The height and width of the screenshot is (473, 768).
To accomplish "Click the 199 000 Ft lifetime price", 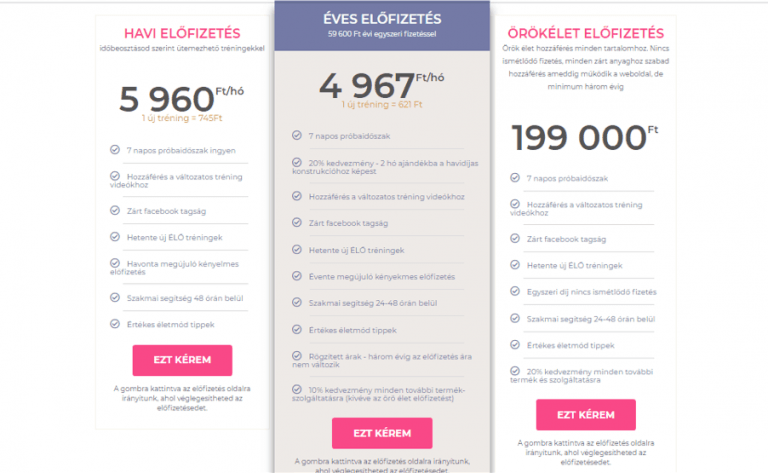I will (585, 137).
